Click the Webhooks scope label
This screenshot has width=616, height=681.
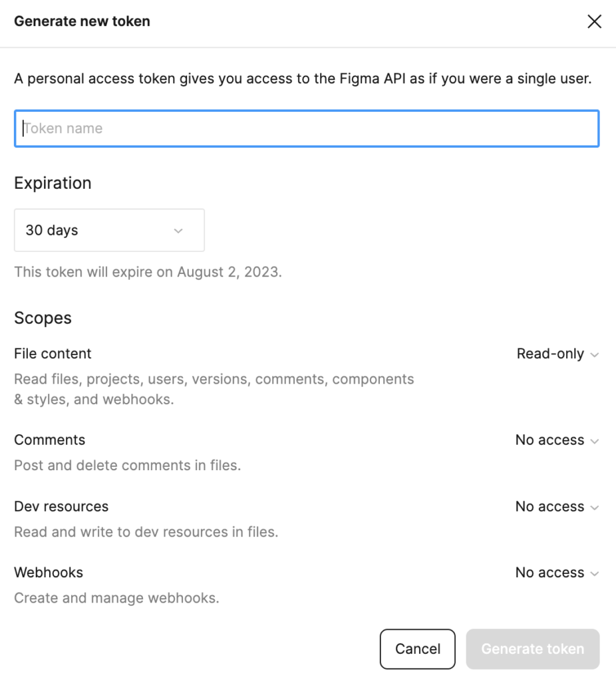[49, 573]
